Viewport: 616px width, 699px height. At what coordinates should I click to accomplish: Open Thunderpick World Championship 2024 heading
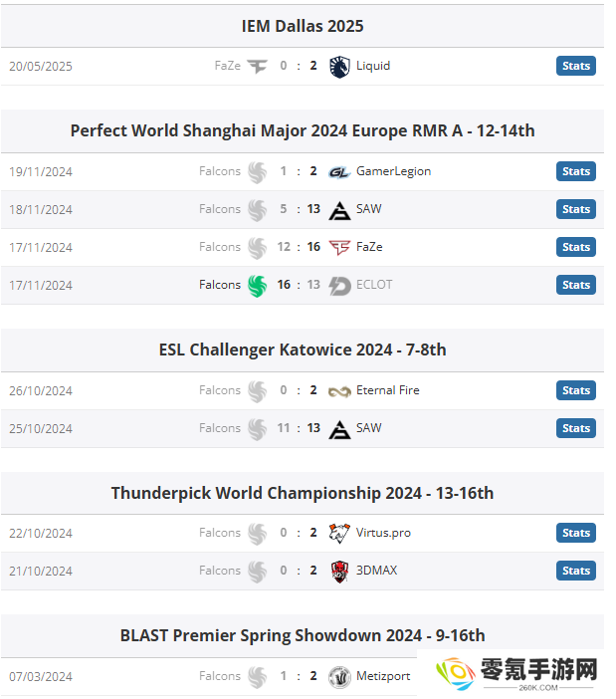303,493
